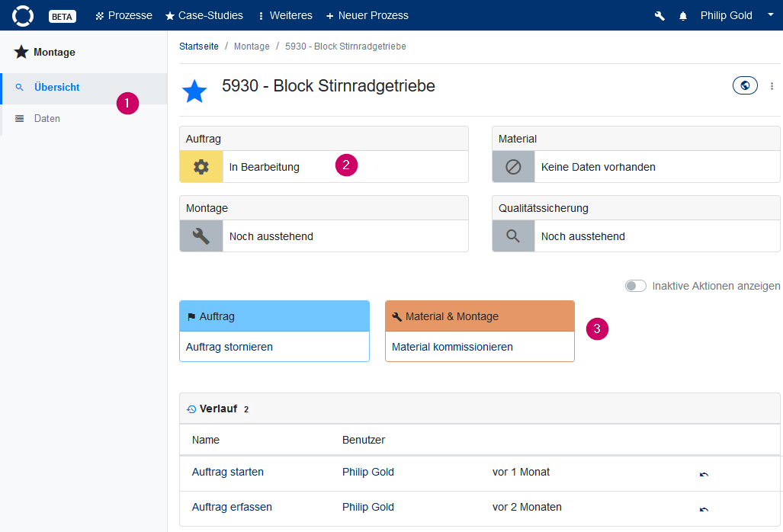Click the Montage breadcrumb link
Image resolution: width=783 pixels, height=532 pixels.
252,46
